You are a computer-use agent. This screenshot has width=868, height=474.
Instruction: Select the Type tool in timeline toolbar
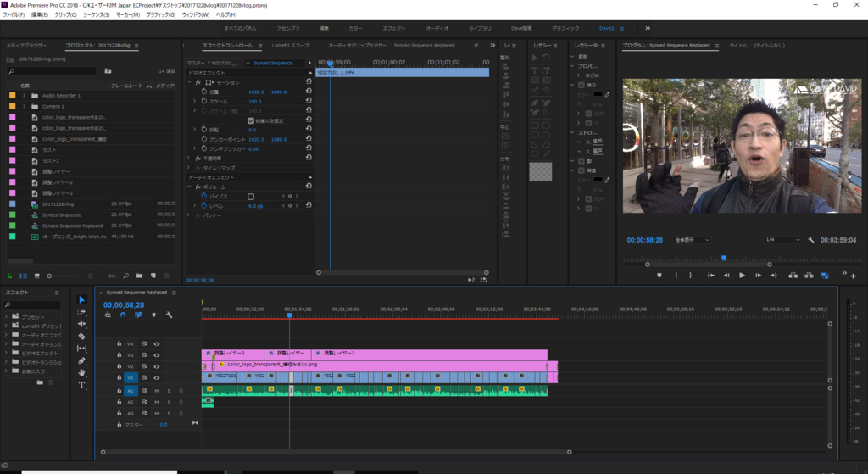click(82, 385)
